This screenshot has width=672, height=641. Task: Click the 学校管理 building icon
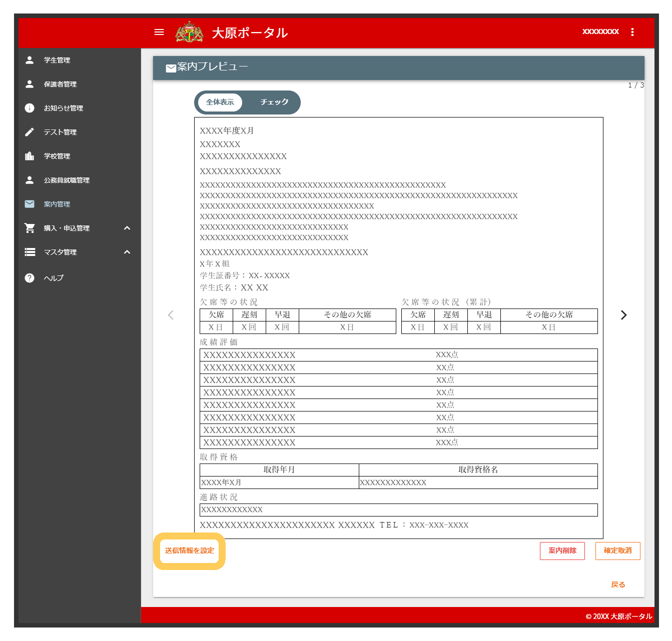(30, 156)
